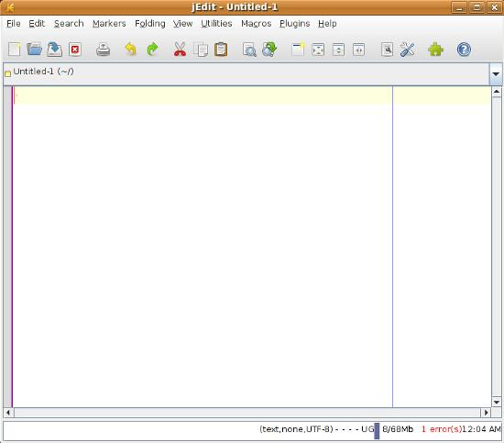Image resolution: width=504 pixels, height=443 pixels.
Task: Click the vertical scrollbar down arrow
Action: pos(497,402)
